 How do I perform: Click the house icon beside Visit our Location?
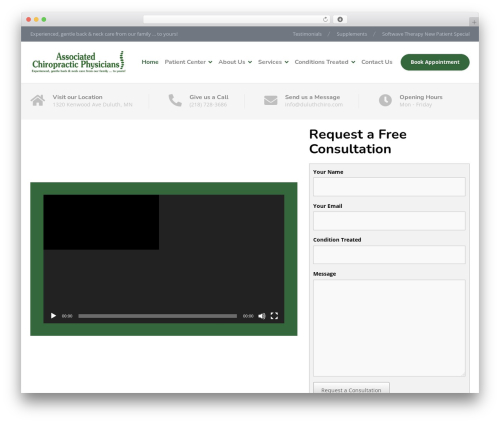pos(38,100)
